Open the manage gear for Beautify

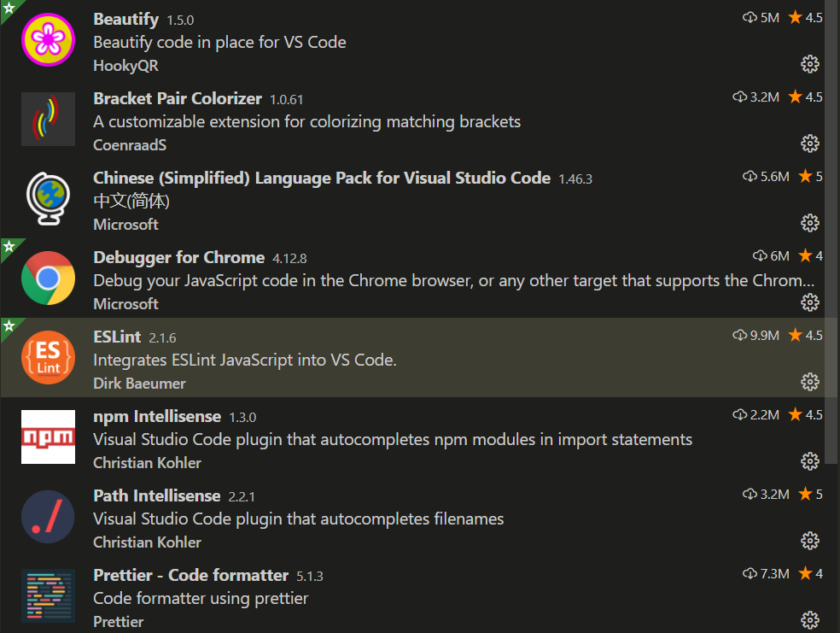pos(810,64)
